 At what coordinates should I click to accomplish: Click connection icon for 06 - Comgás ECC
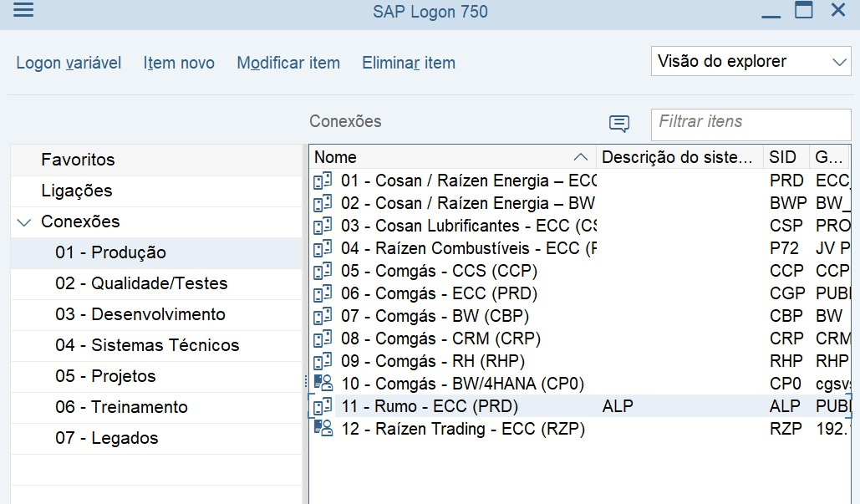[x=323, y=293]
